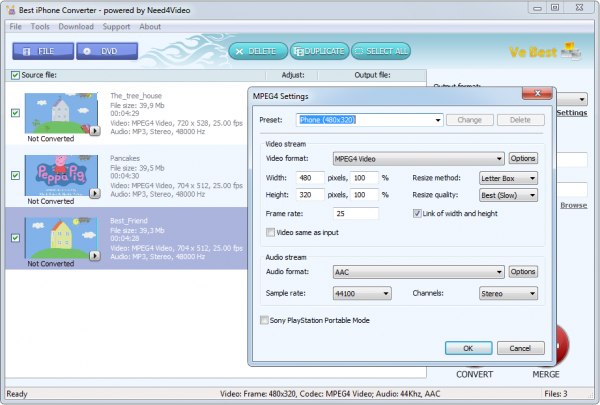Open the File menu
Image resolution: width=600 pixels, height=405 pixels.
(16, 27)
